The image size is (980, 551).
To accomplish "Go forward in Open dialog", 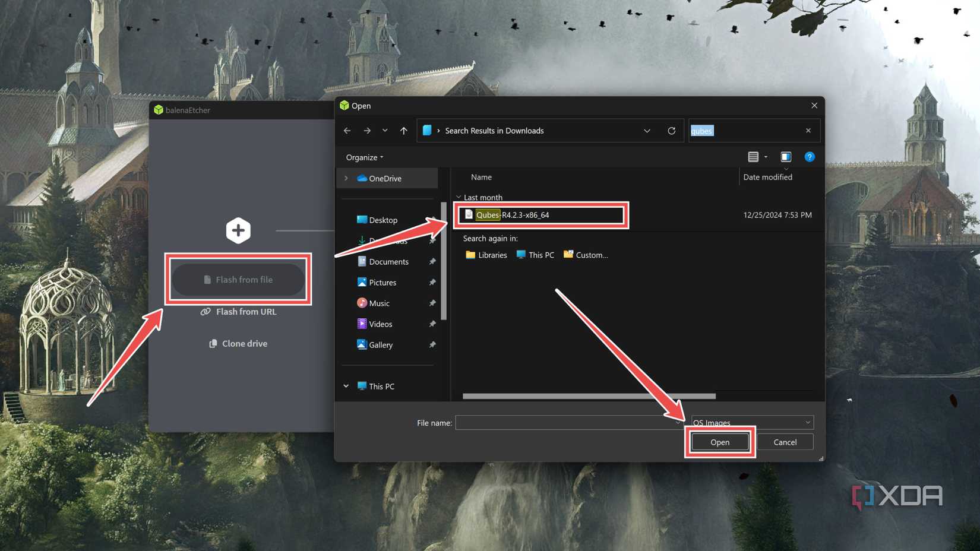I will point(367,131).
